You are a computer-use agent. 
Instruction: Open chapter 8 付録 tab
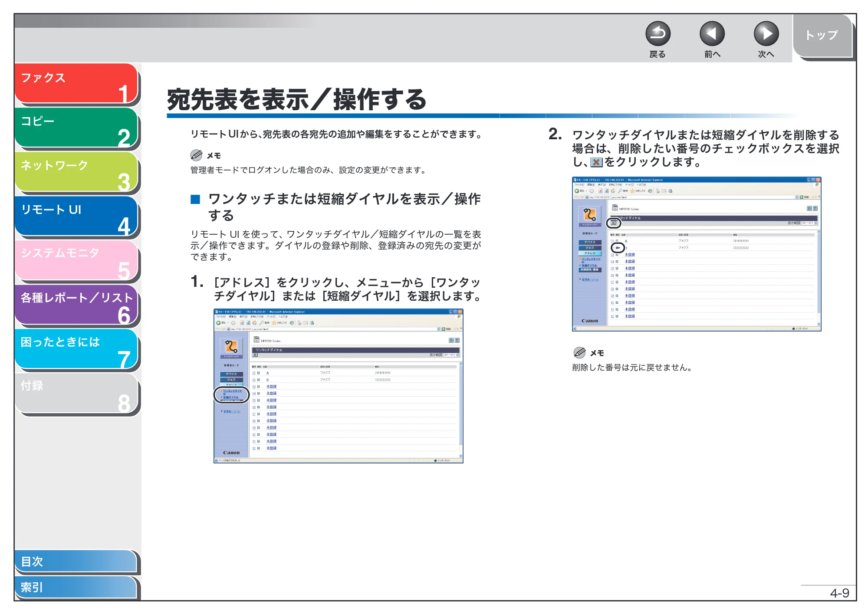coord(76,393)
